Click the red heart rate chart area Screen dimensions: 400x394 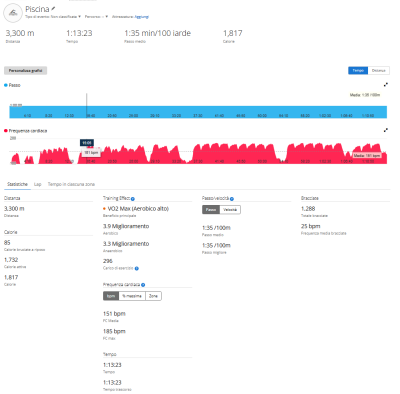pyautogui.click(x=198, y=154)
